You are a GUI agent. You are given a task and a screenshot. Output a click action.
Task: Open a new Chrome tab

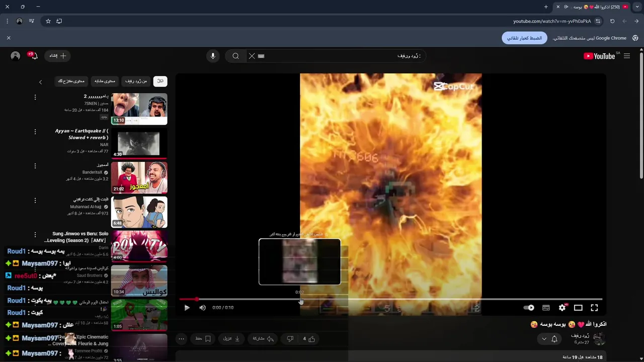click(546, 7)
